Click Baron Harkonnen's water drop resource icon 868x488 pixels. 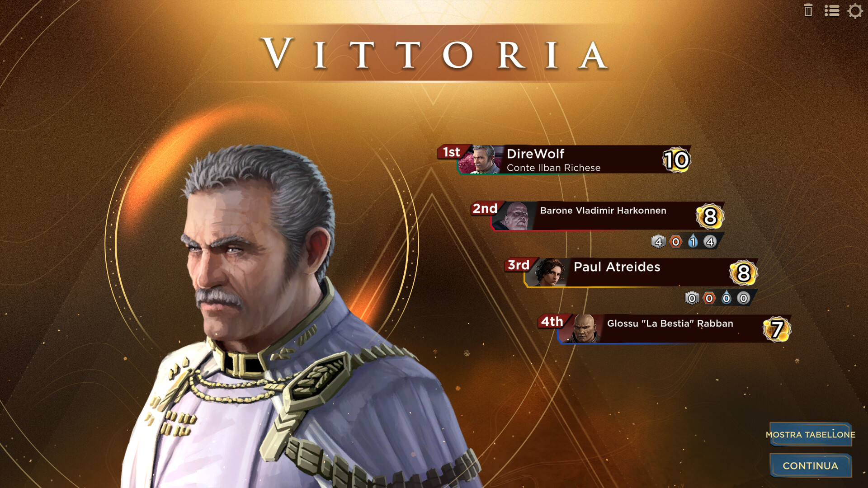[693, 241]
